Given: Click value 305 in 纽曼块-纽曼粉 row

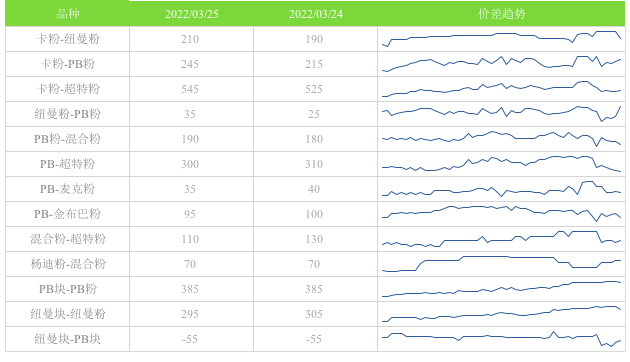Looking at the screenshot, I should pos(314,314).
